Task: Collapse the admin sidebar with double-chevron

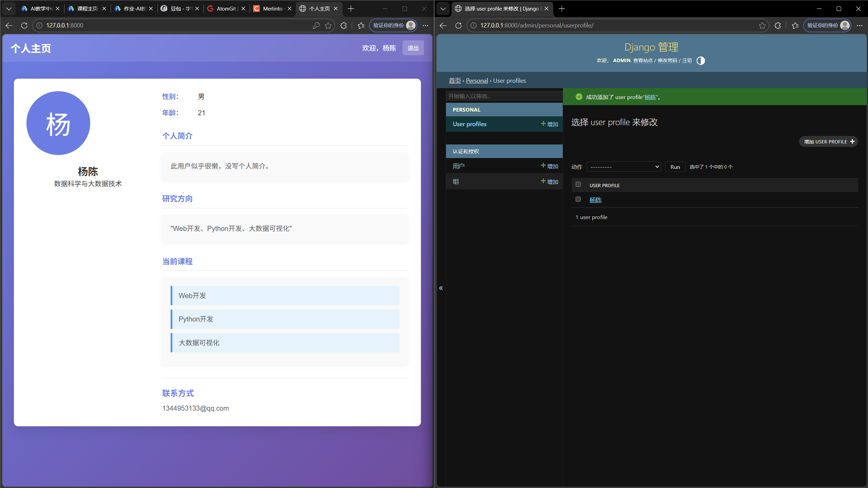Action: pos(441,288)
